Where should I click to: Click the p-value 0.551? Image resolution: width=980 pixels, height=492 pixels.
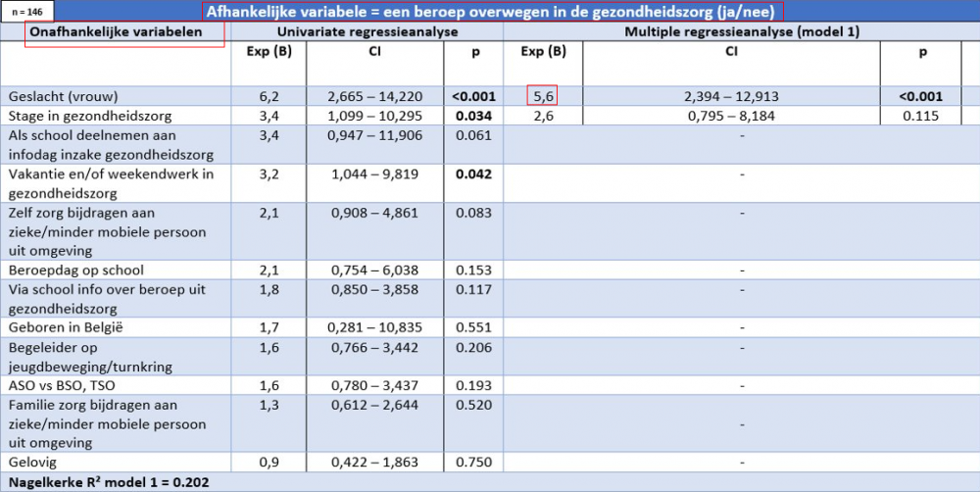click(475, 327)
